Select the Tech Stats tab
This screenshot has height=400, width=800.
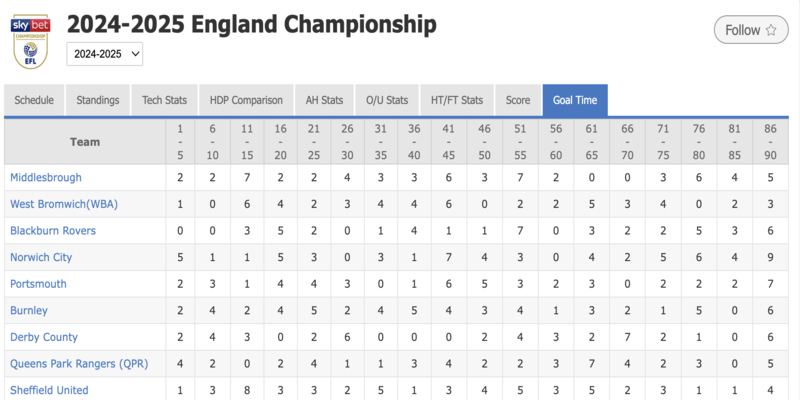(x=164, y=100)
